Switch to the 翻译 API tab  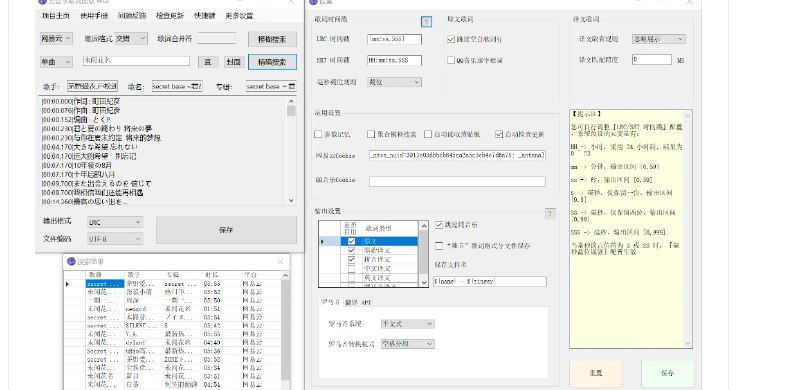pyautogui.click(x=359, y=302)
